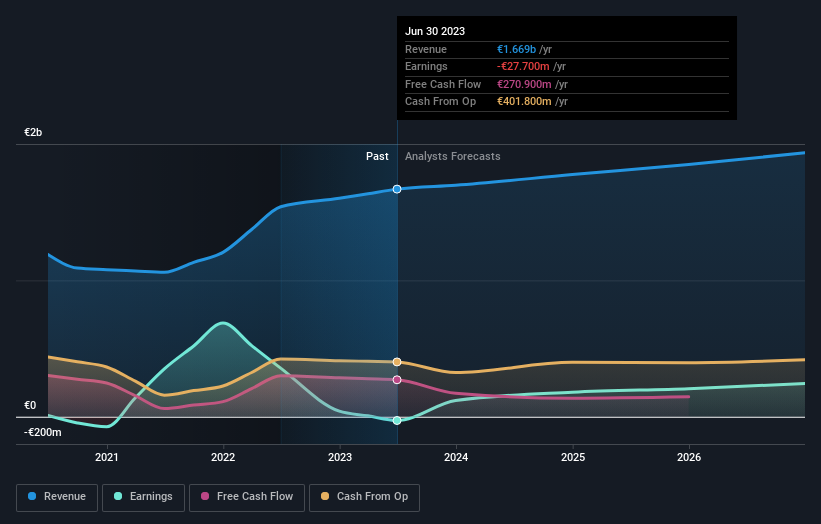
Task: Click the orange Cash From Op data point
Action: (397, 362)
